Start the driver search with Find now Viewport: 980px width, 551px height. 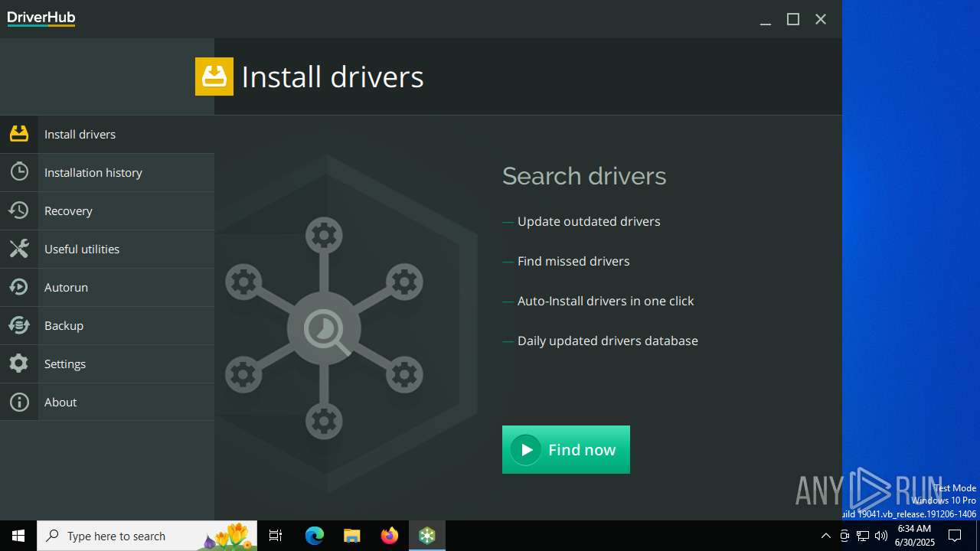(x=566, y=449)
